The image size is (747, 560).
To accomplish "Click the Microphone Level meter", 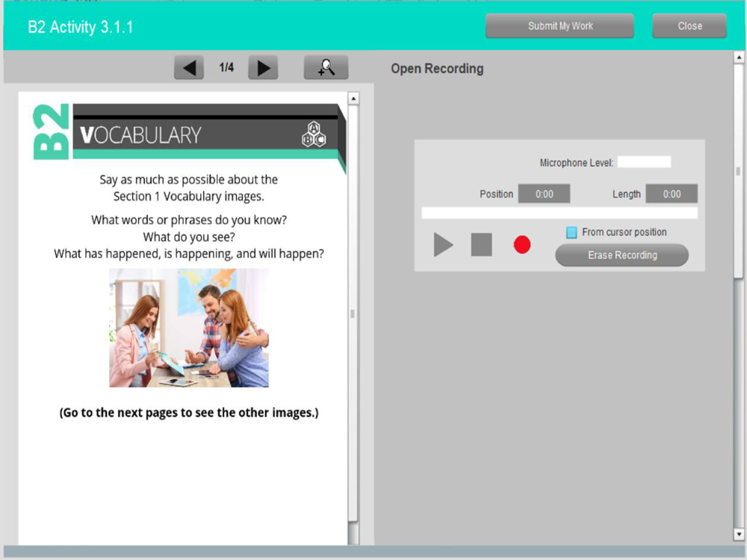I will tap(644, 162).
